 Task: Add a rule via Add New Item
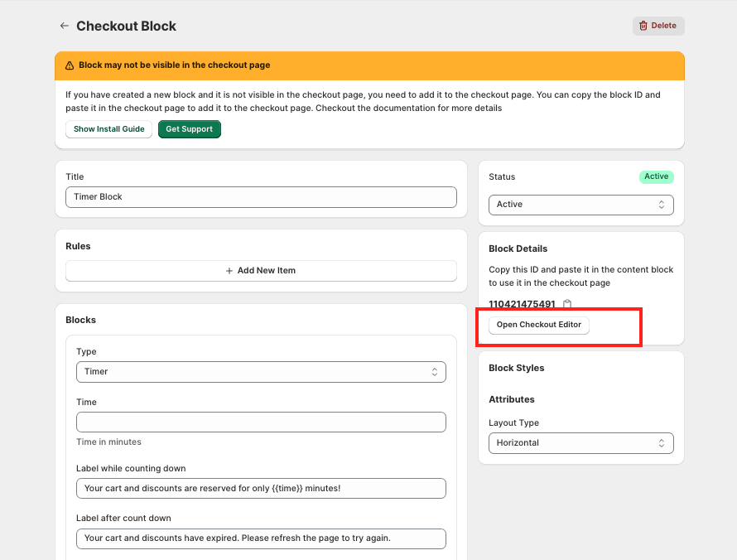pyautogui.click(x=261, y=271)
